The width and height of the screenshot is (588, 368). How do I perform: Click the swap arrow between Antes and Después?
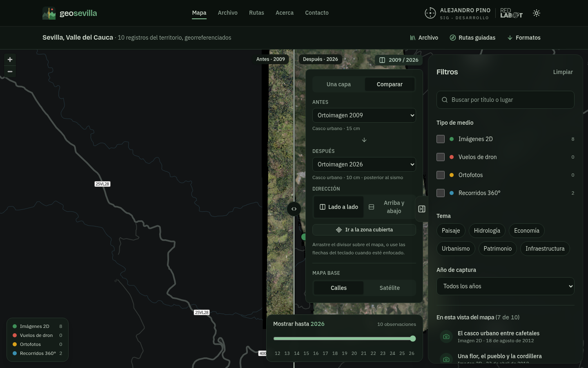[x=364, y=140]
